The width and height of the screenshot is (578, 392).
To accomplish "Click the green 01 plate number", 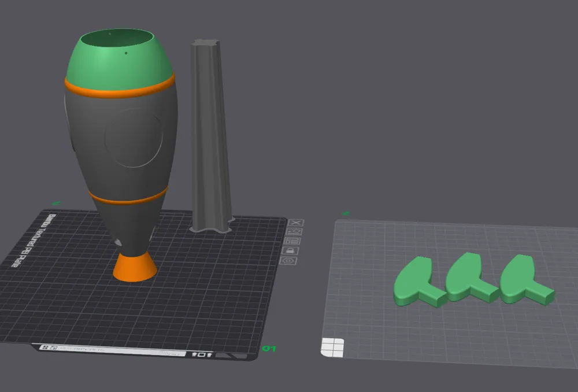I will (269, 349).
